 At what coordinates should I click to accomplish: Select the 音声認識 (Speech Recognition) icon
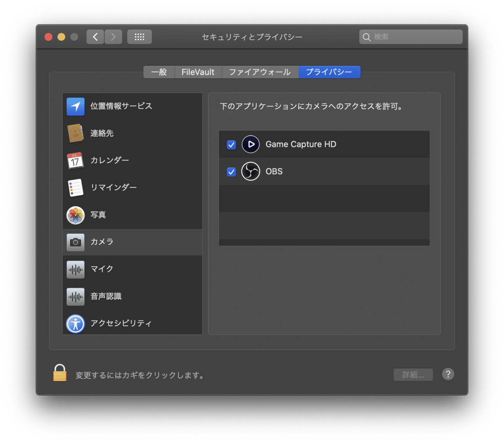coord(76,296)
